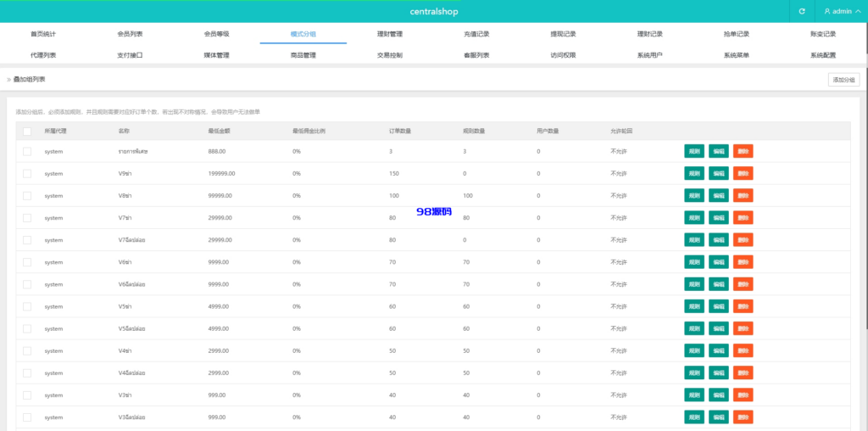Select the checkbox for the 199999.00 row

(27, 173)
